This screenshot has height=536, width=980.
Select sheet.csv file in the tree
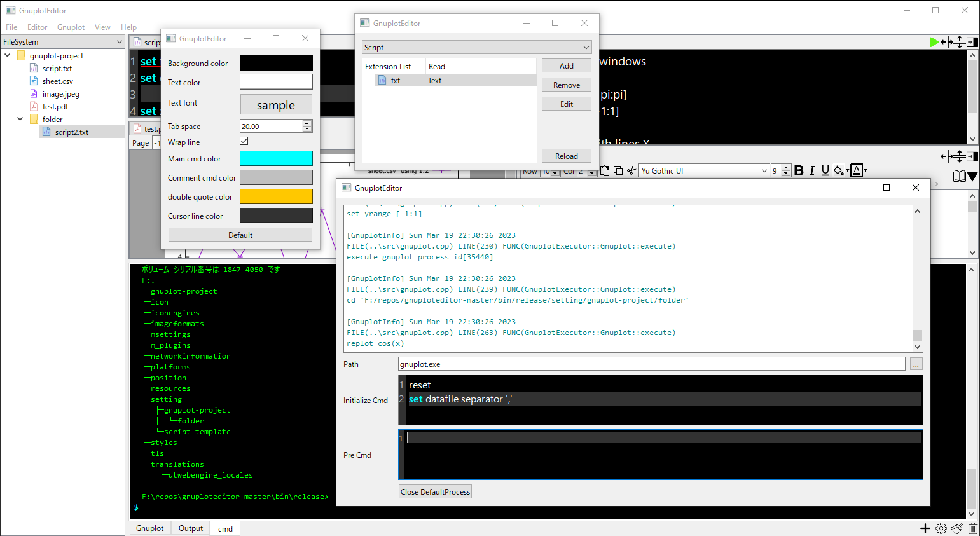(x=58, y=81)
